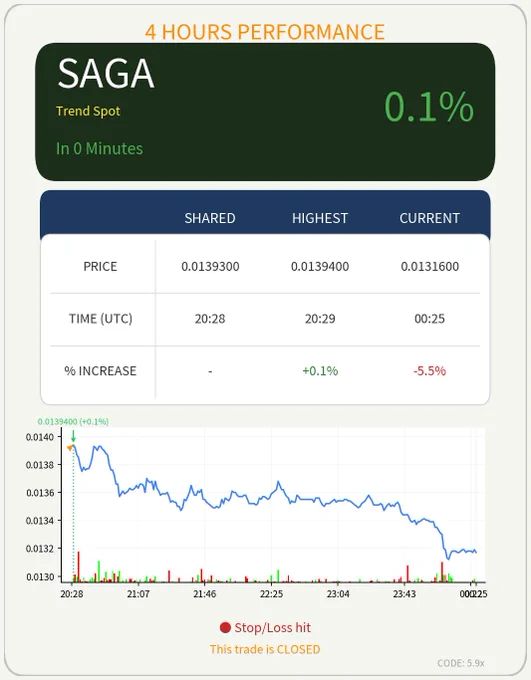Screen dimensions: 531x680
Task: Click the 22:25 chart time label
Action: 271,594
